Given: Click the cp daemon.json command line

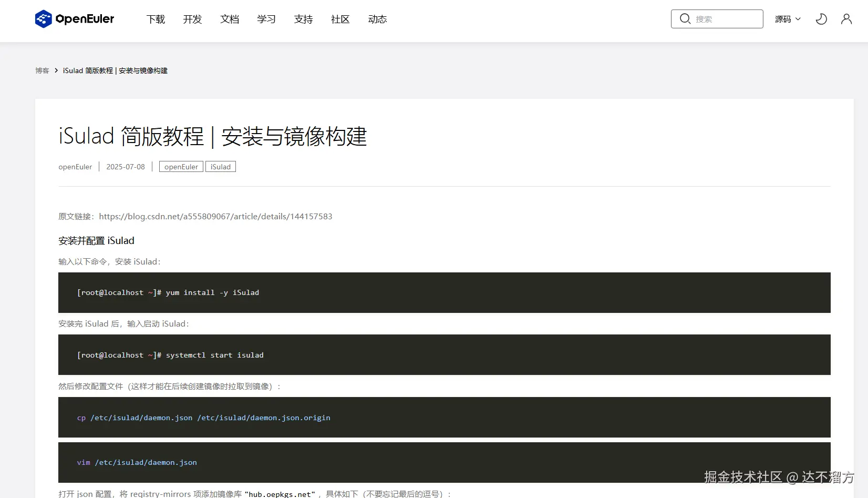Looking at the screenshot, I should tap(204, 418).
